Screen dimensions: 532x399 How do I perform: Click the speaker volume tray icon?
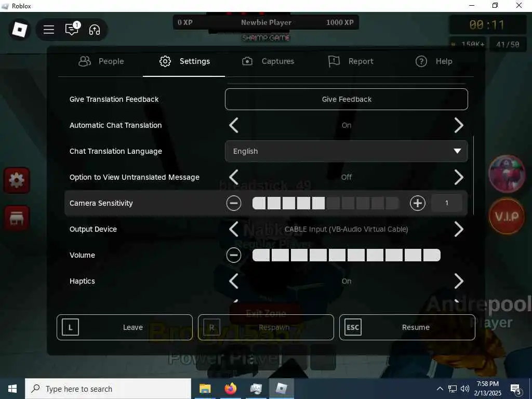tap(465, 389)
